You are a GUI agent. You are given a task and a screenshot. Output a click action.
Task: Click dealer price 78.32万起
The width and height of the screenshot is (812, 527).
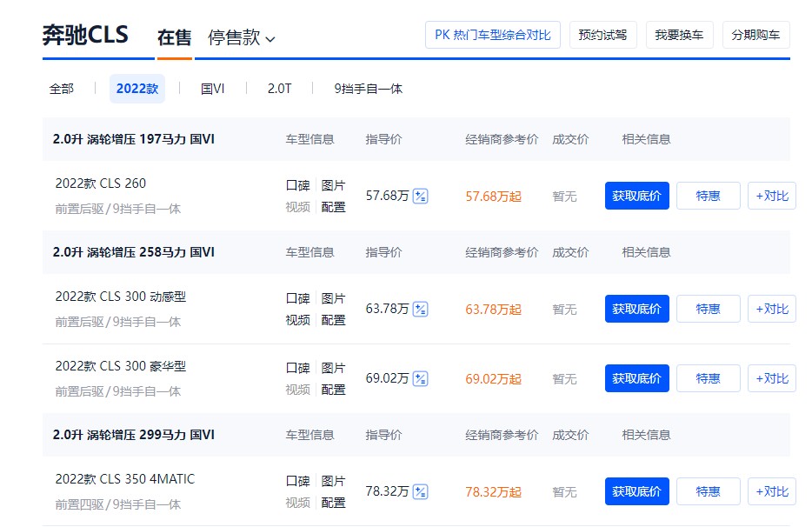[x=493, y=491]
